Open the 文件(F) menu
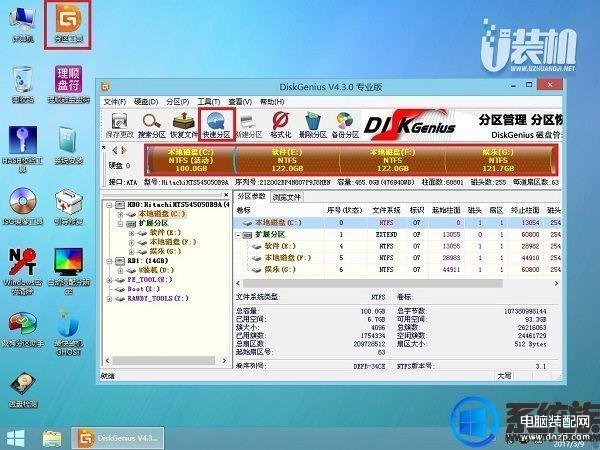600x450 pixels. (115, 102)
